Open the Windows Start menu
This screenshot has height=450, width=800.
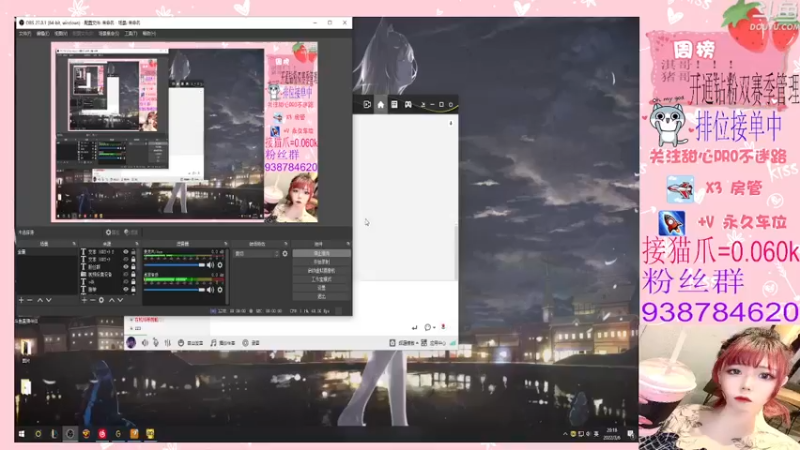tap(21, 434)
